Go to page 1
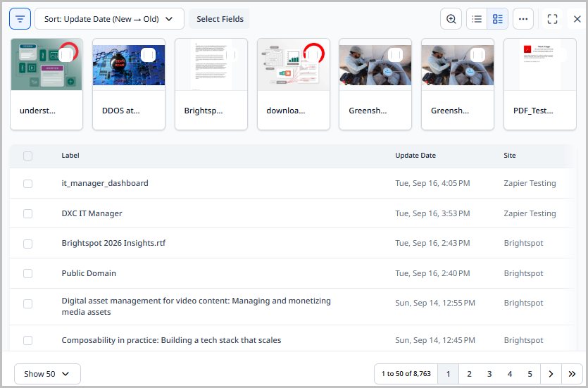Viewport: 588px width, 388px height. tap(448, 374)
